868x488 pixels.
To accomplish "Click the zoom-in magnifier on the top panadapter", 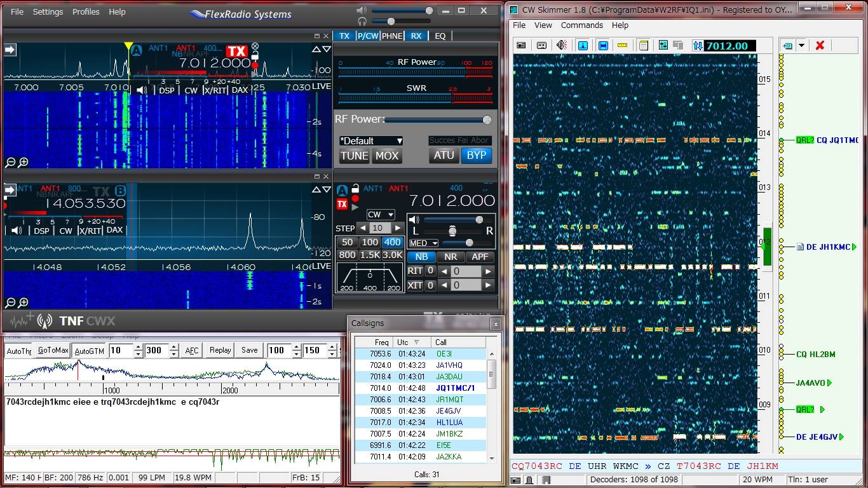I will coord(23,163).
